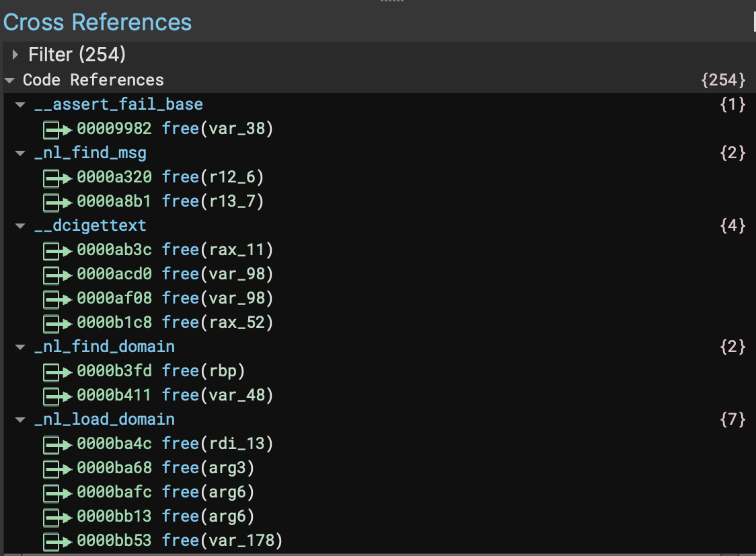Click arrow icon beside address 0000bb53
Image resolution: width=756 pixels, height=556 pixels.
(57, 541)
